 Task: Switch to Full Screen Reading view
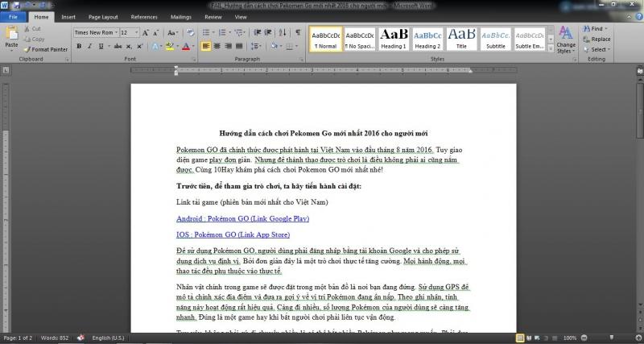[528, 338]
